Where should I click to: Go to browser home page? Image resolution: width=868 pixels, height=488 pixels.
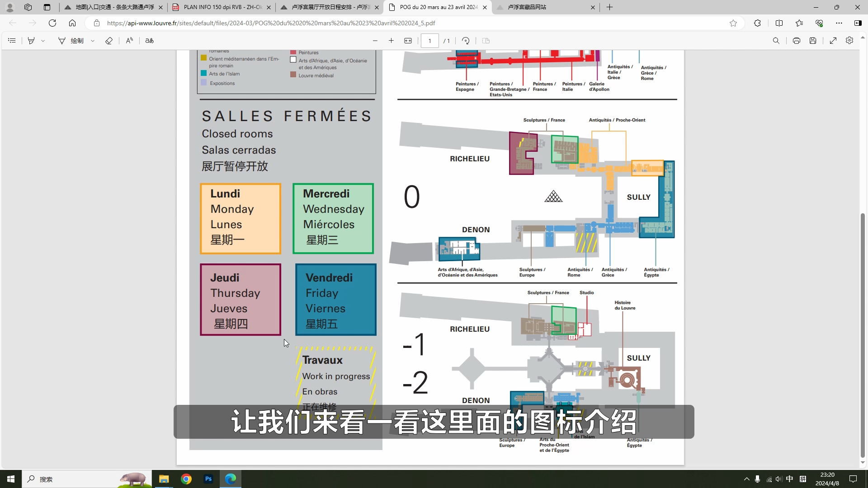coord(72,23)
